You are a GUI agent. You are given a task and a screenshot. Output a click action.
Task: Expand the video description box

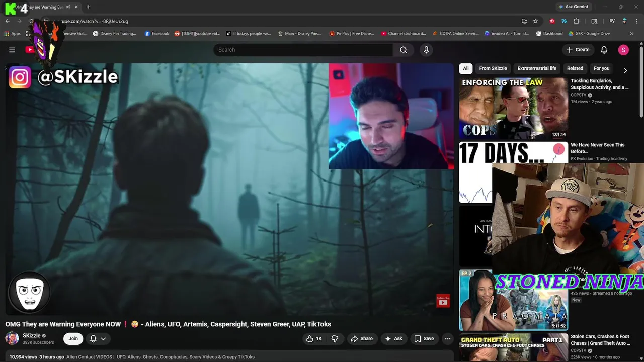[x=228, y=357]
